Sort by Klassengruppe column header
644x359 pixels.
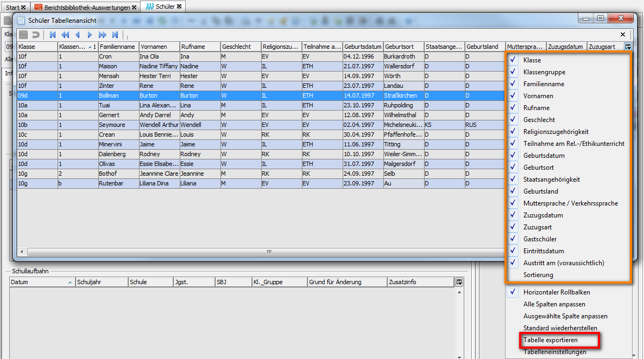click(x=78, y=46)
